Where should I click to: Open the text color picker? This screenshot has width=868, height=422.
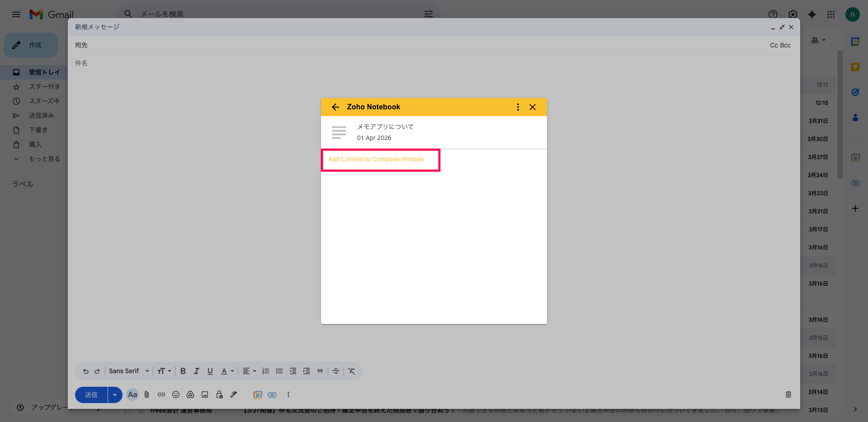(227, 371)
